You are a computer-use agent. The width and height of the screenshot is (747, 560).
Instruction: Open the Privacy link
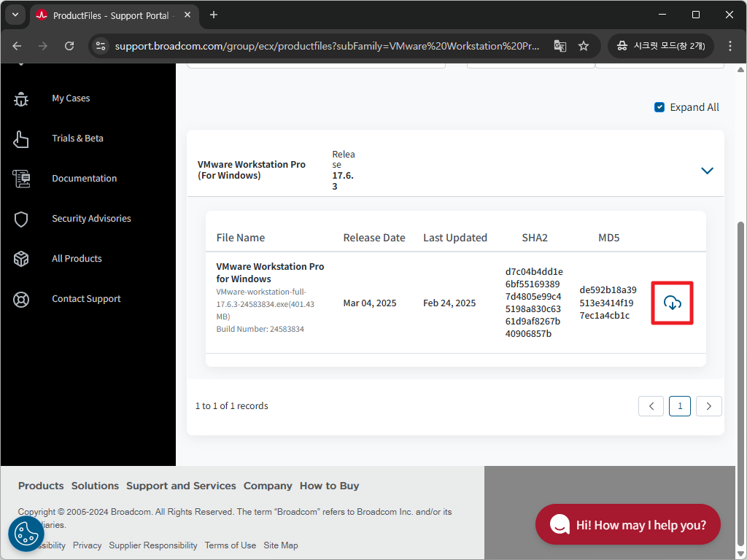click(88, 545)
